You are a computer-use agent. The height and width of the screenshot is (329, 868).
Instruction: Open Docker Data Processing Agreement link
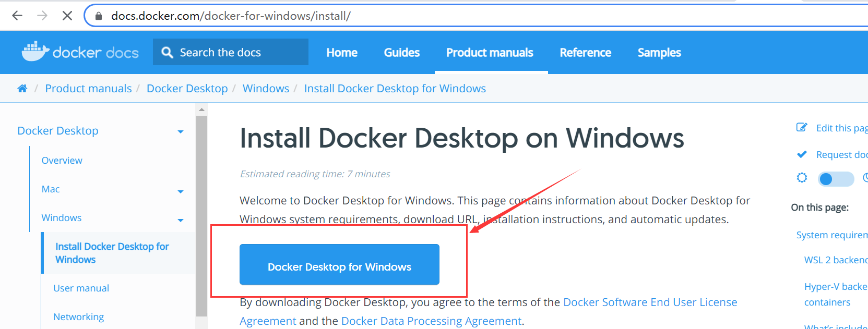[431, 321]
